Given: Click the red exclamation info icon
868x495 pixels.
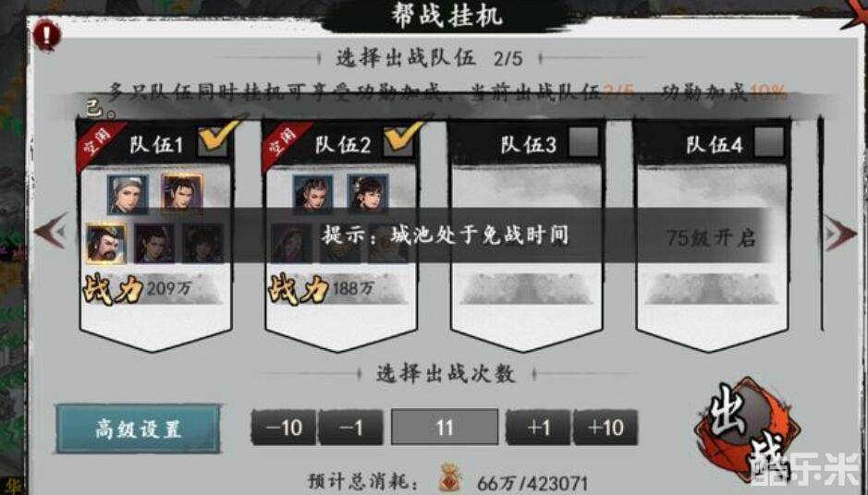Looking at the screenshot, I should (x=46, y=35).
